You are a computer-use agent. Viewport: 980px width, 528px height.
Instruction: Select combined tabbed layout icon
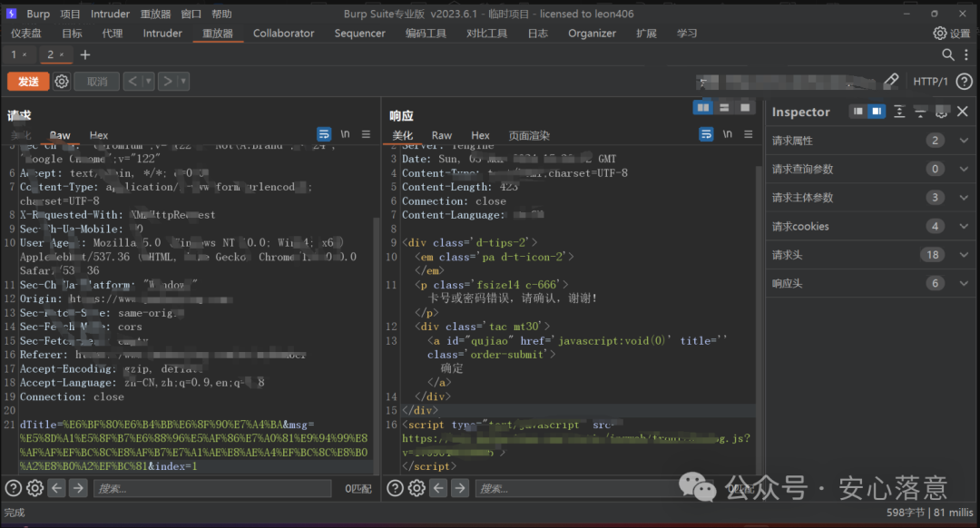[x=745, y=107]
